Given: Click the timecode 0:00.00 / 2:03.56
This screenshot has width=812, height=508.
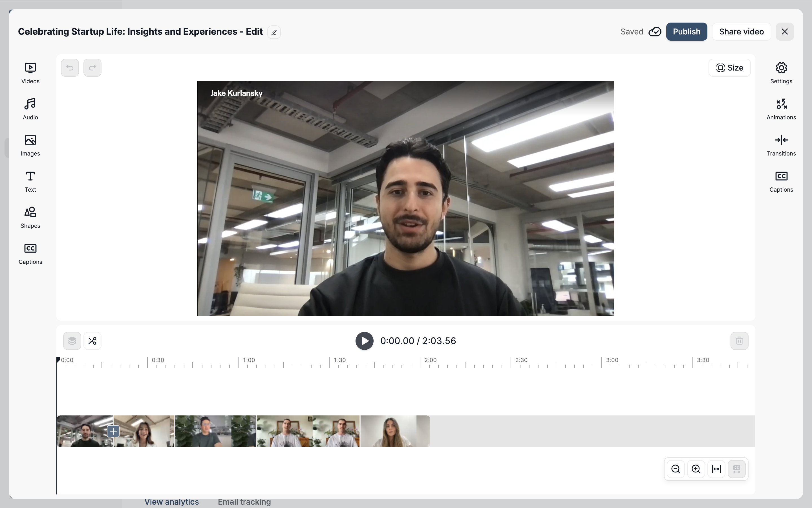Looking at the screenshot, I should coord(418,341).
